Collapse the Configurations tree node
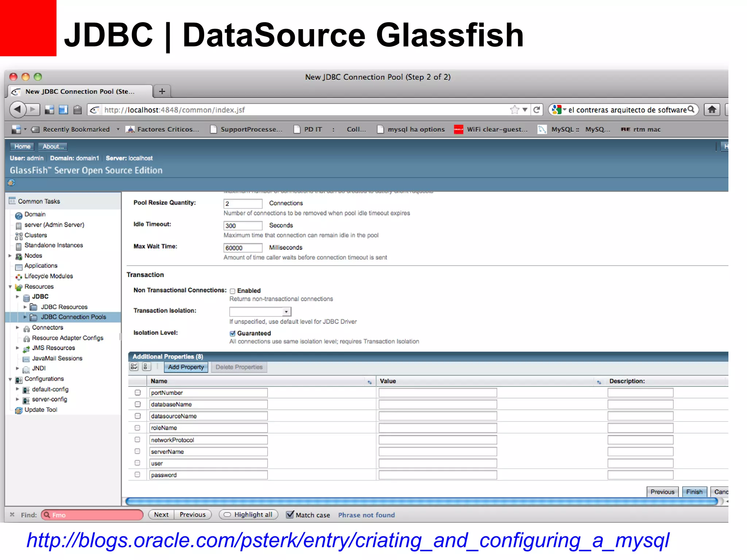Screen dimensions: 747x560 10,379
